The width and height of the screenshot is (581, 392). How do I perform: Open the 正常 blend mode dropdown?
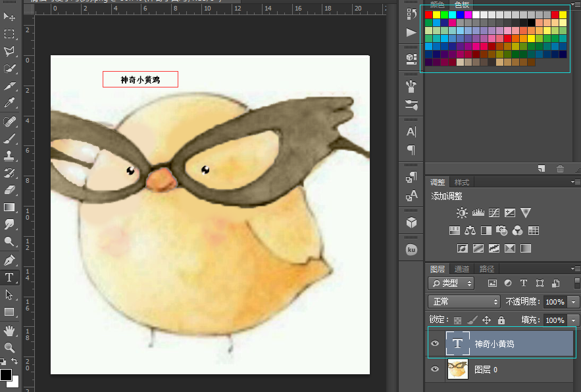pos(464,302)
